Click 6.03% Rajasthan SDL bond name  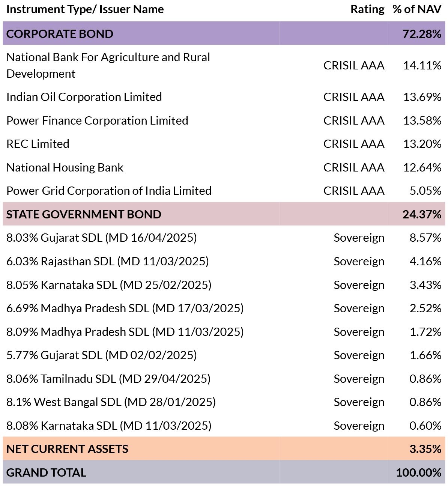tap(108, 261)
